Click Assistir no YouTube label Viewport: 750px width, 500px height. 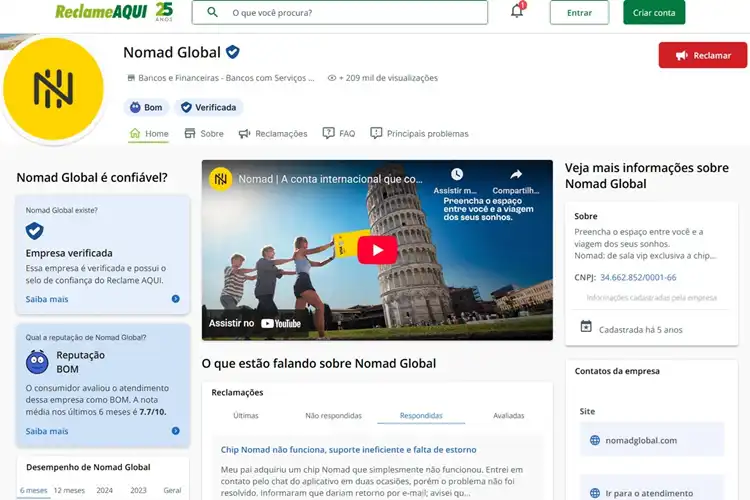click(254, 323)
